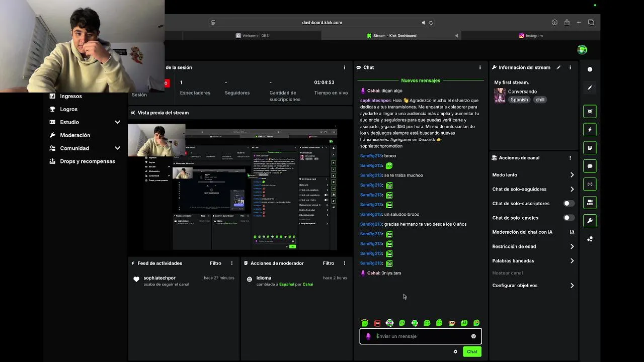The image size is (644, 362).
Task: Open Información del stream three-dot menu
Action: pyautogui.click(x=570, y=67)
